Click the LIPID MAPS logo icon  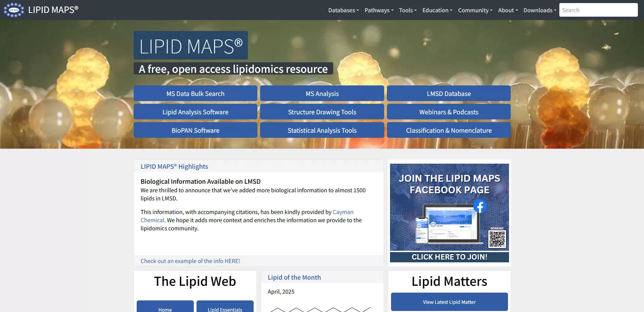(14, 10)
